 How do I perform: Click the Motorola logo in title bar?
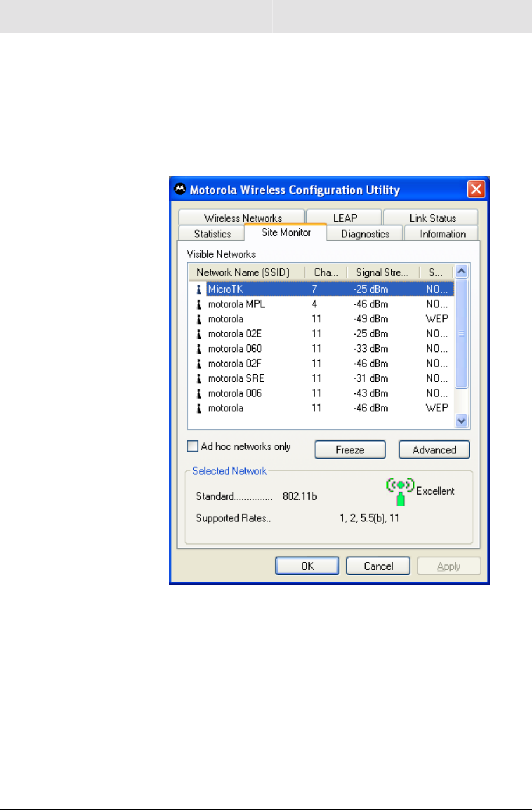[180, 189]
